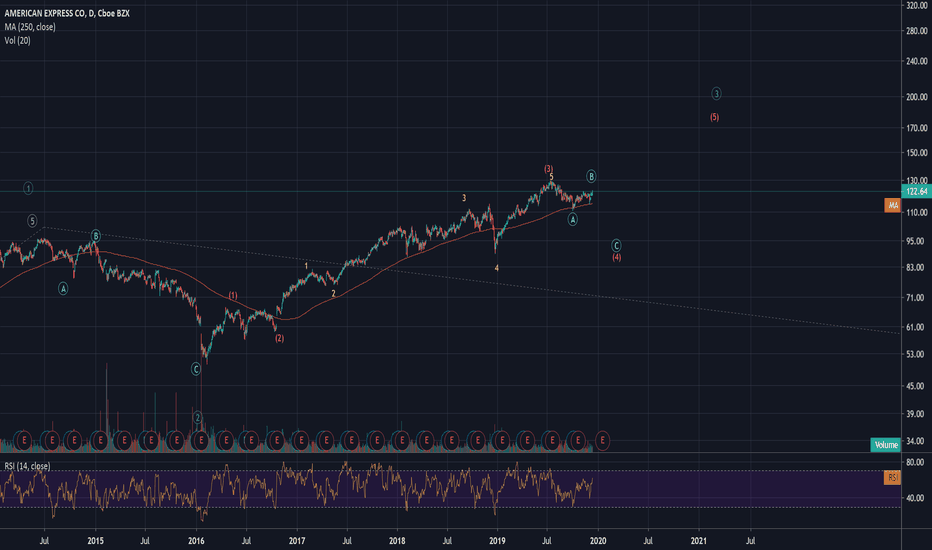
Task: Click the 2019 label on the time axis
Action: tap(497, 541)
